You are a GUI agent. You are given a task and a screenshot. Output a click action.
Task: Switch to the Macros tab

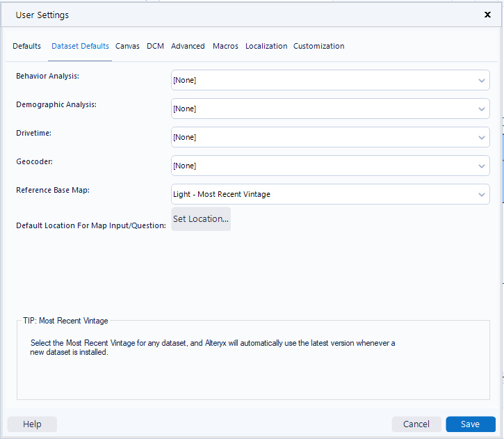(225, 47)
